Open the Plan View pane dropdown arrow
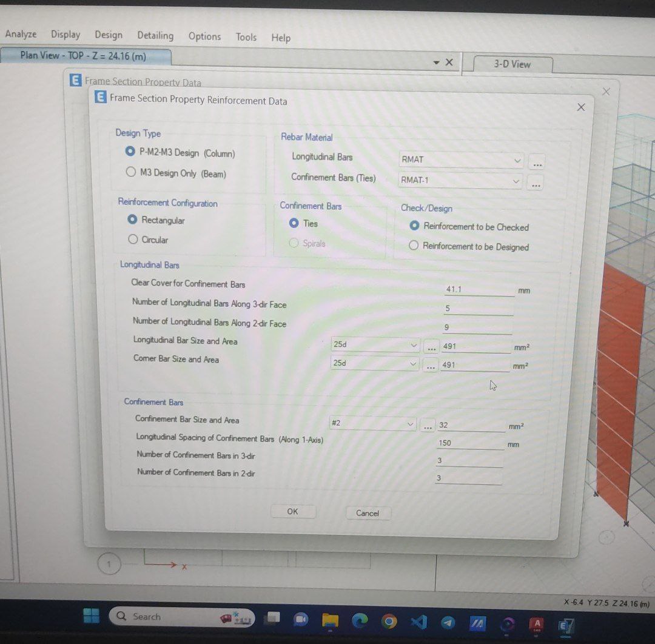The width and height of the screenshot is (655, 644). click(437, 62)
